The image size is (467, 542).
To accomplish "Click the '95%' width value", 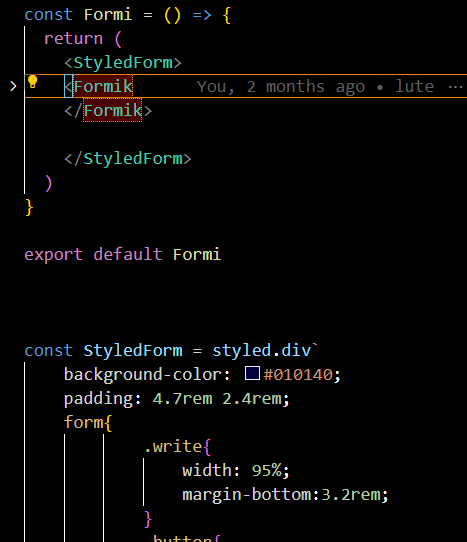I will (x=267, y=471).
